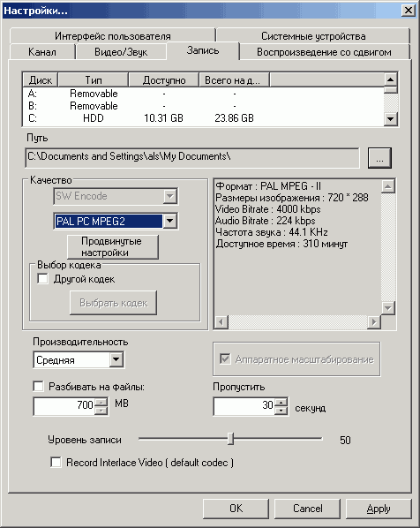Open the Системные устройства tab

(313, 35)
